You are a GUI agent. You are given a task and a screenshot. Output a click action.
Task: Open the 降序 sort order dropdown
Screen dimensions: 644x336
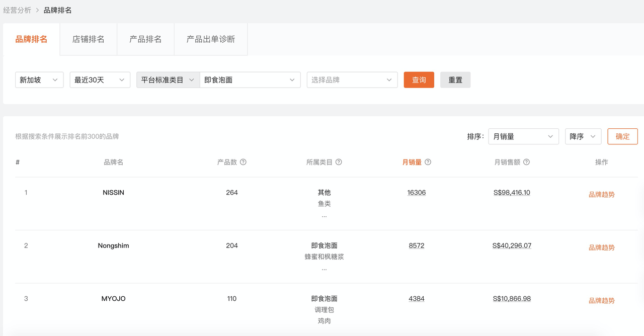583,136
